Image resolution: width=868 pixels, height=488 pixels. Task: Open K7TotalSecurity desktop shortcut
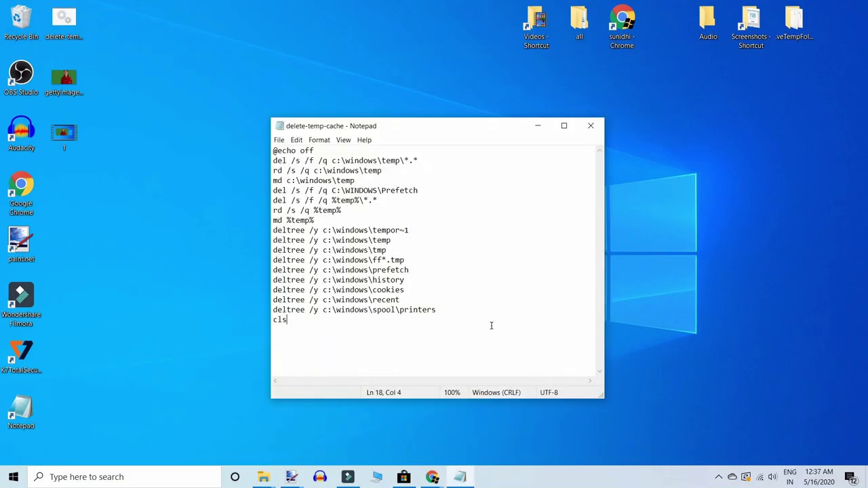point(21,357)
